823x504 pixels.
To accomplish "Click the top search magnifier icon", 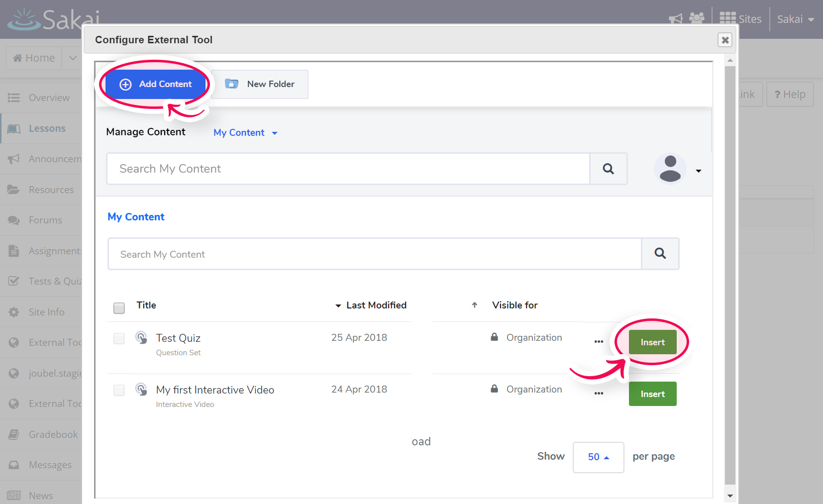I will 608,169.
